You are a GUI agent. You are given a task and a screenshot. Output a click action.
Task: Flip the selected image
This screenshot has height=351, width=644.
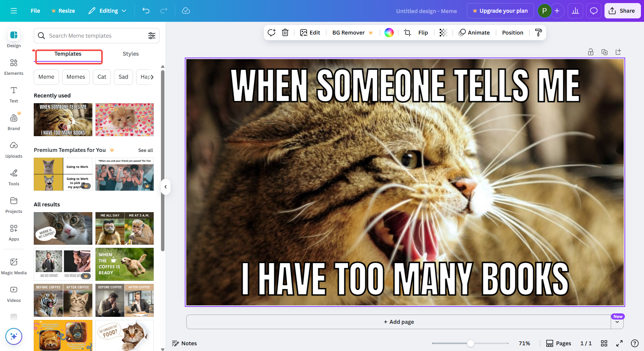click(x=423, y=33)
